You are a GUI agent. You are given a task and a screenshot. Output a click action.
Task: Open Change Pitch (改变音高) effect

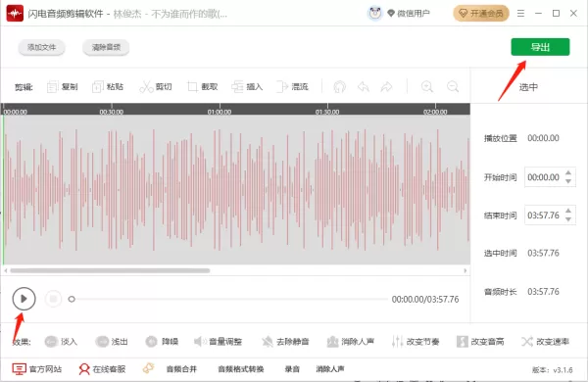click(480, 342)
